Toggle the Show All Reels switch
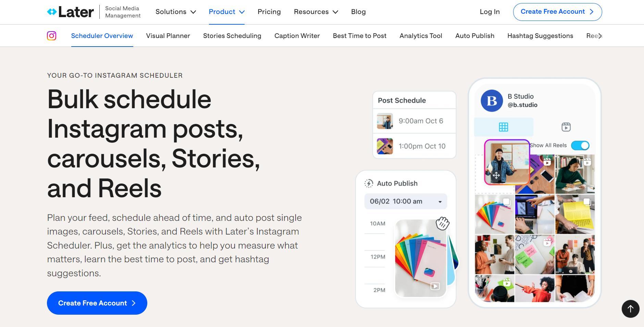Image resolution: width=644 pixels, height=327 pixels. [580, 146]
